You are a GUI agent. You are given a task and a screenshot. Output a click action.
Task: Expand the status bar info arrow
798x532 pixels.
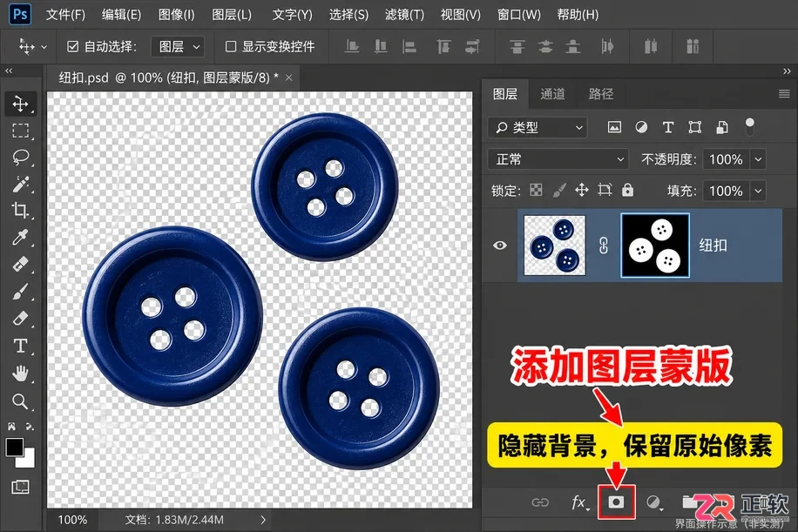tap(263, 520)
